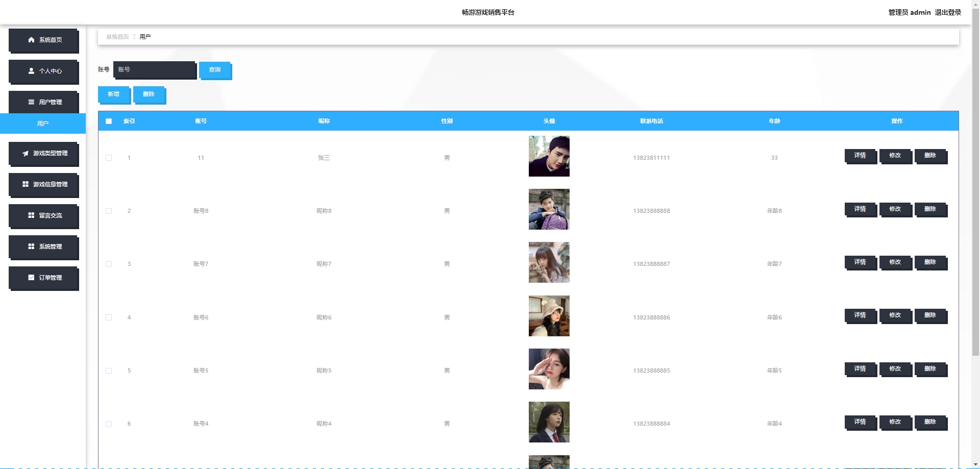Check the checkbox for row 账号6
This screenshot has height=469, width=980.
(x=109, y=317)
